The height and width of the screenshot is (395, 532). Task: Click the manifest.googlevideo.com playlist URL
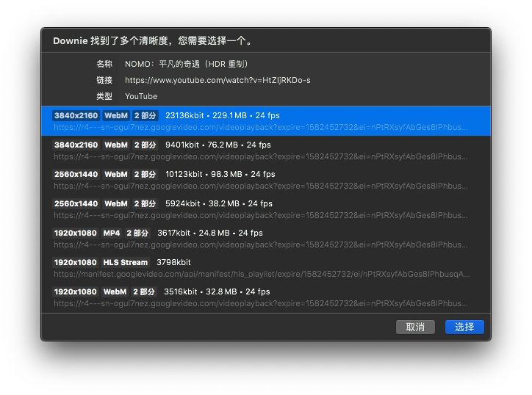point(262,274)
